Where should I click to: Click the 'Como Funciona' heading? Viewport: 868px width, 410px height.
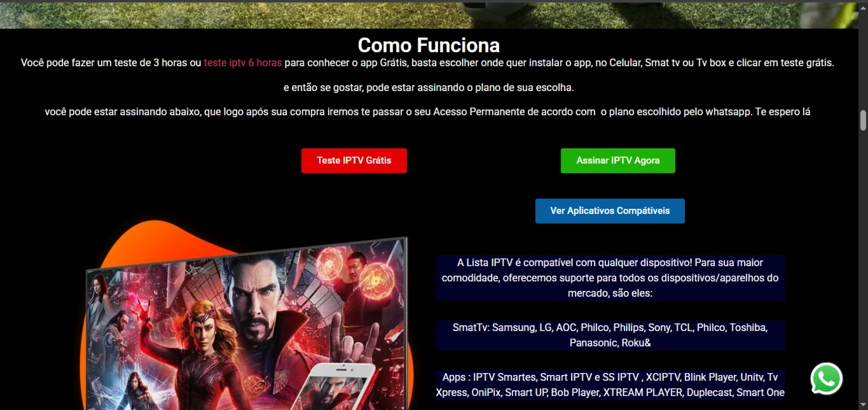[x=429, y=45]
